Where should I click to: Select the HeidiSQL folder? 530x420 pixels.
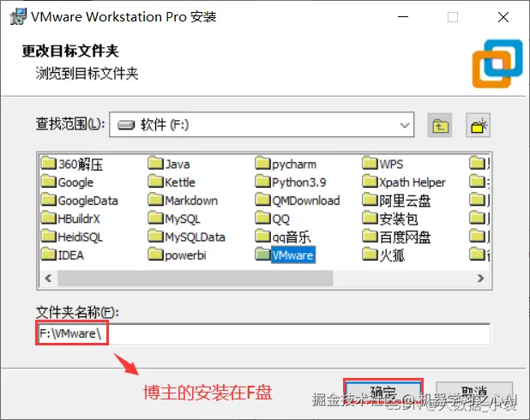click(72, 237)
